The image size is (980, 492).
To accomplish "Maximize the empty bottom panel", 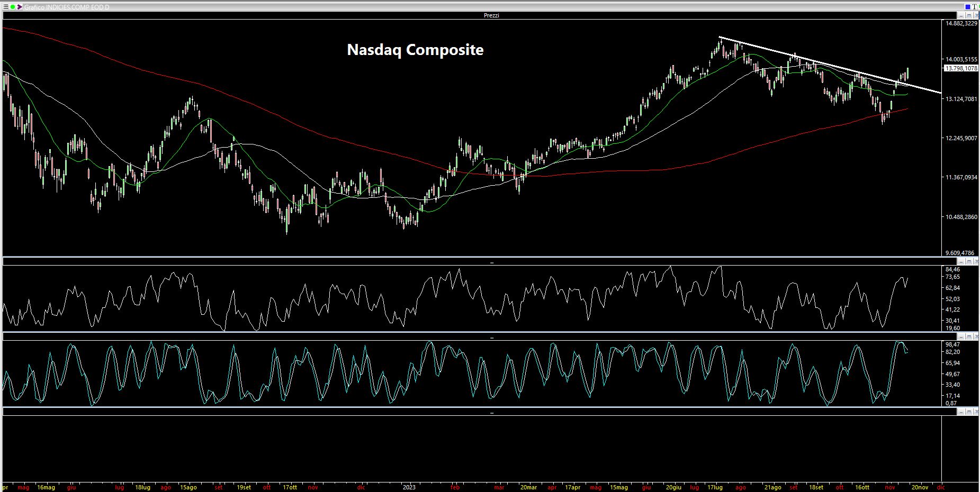I will click(x=969, y=412).
